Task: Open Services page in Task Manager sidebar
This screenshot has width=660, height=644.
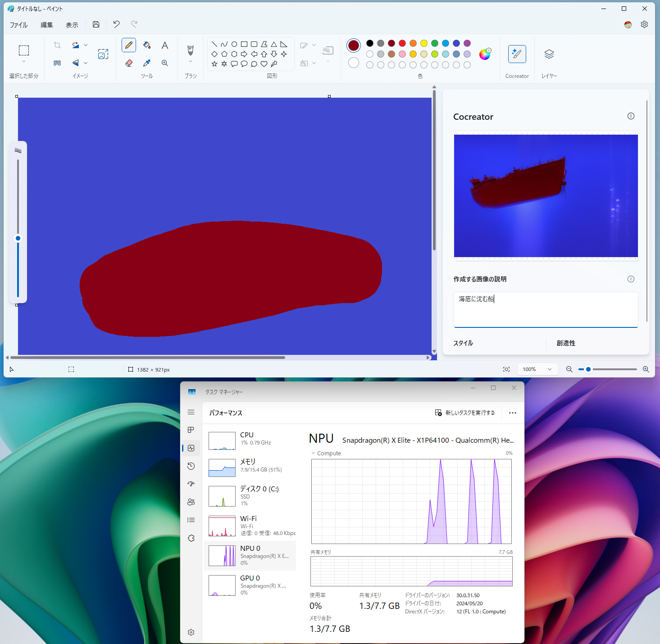Action: [191, 538]
